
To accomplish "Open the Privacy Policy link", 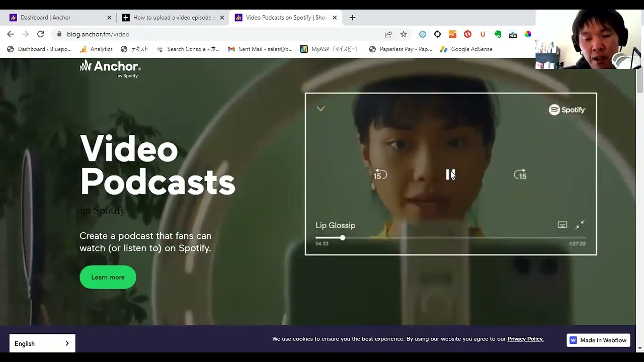I will coord(525,339).
